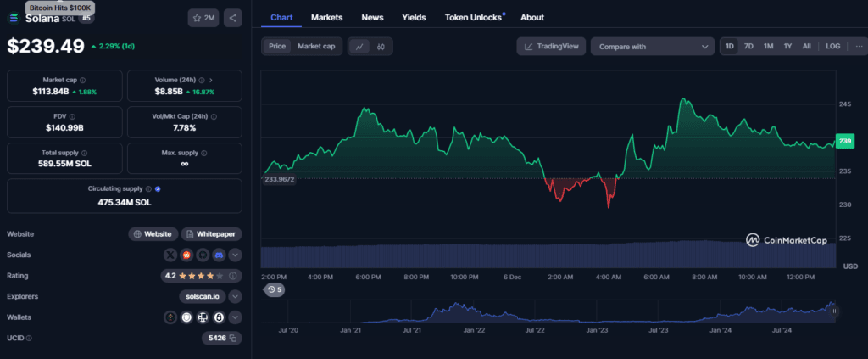Expand more Wallets with chevron
Viewport: 868px width, 359px height.
point(236,317)
